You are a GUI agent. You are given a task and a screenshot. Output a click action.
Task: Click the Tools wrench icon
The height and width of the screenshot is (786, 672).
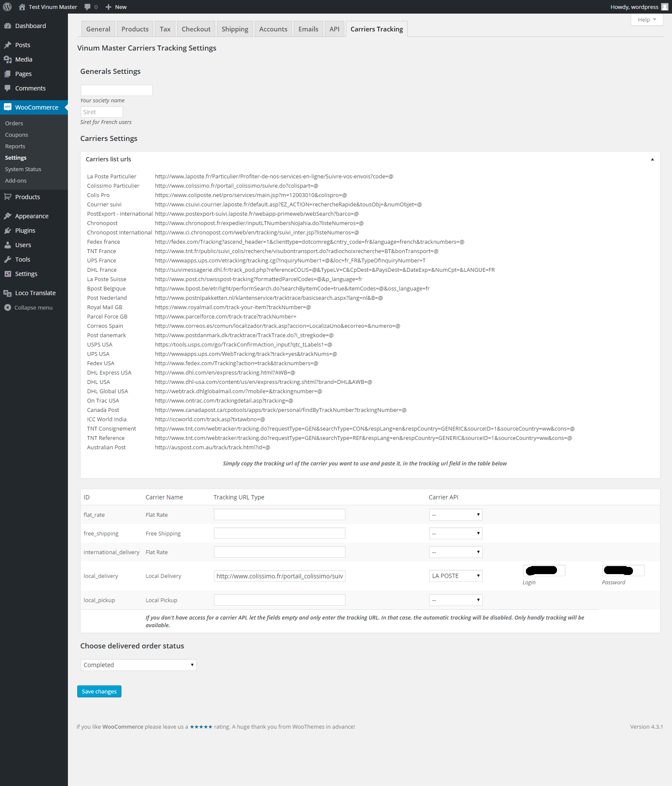click(8, 259)
